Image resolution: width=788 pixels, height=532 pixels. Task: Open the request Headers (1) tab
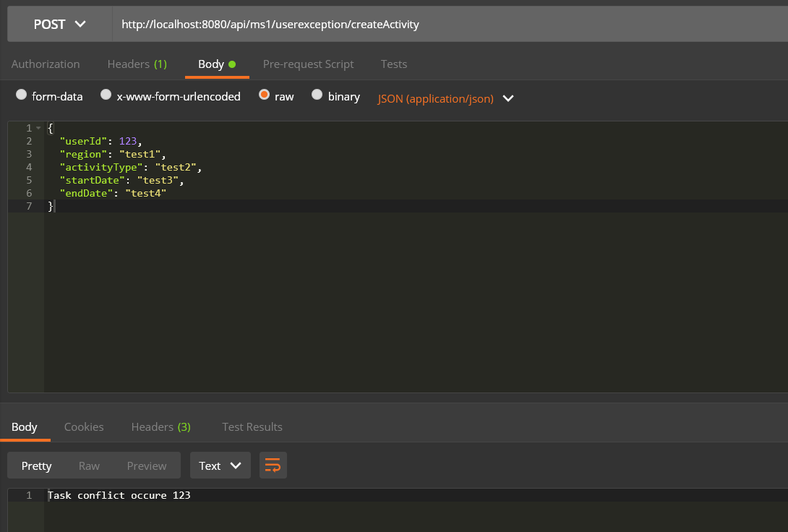pos(137,64)
